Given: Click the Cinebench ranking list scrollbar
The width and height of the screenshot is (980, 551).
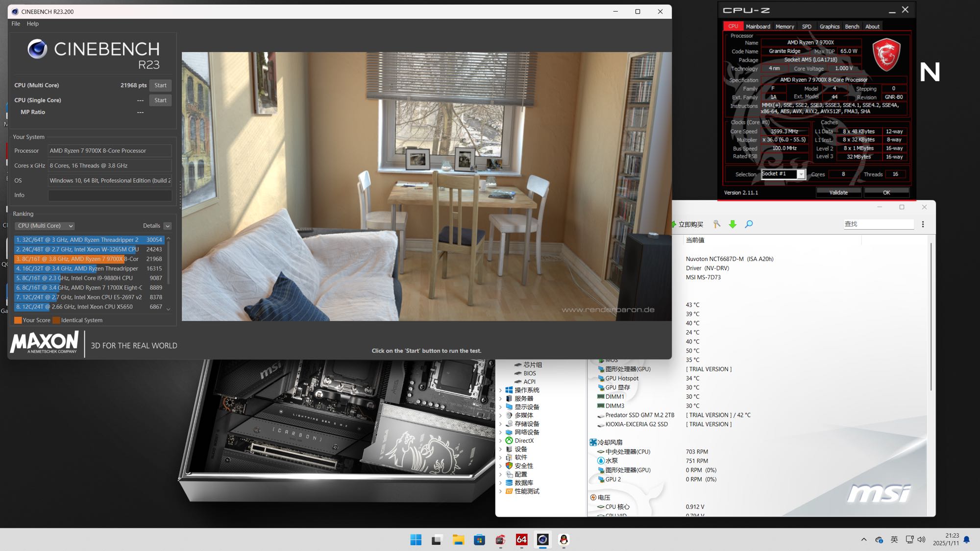Looking at the screenshot, I should [x=168, y=262].
